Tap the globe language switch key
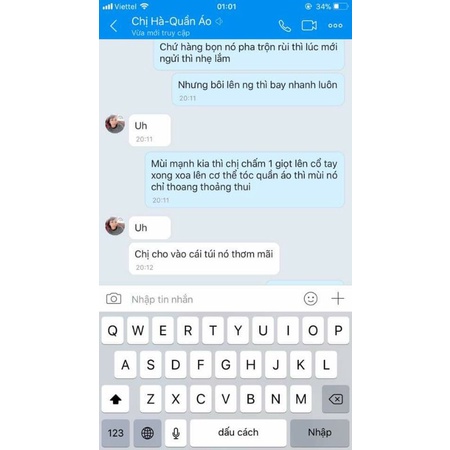Viewport: 450px width, 450px height. coord(147,433)
